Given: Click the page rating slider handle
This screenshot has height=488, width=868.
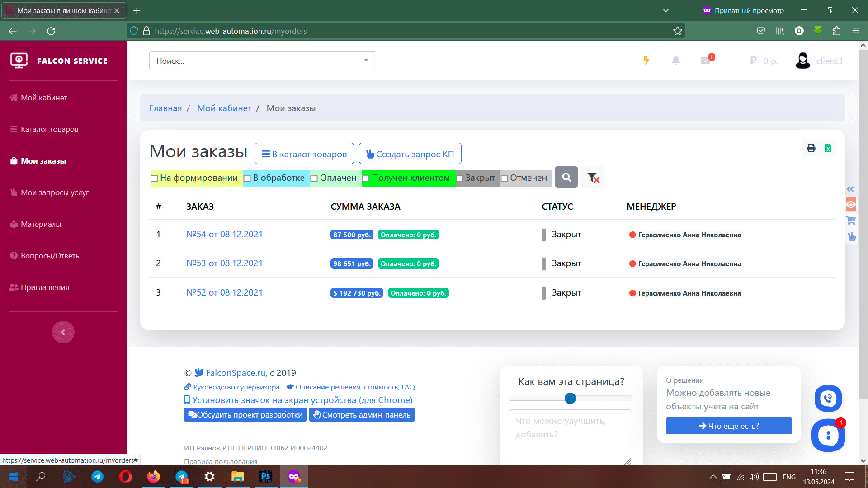Looking at the screenshot, I should (570, 398).
